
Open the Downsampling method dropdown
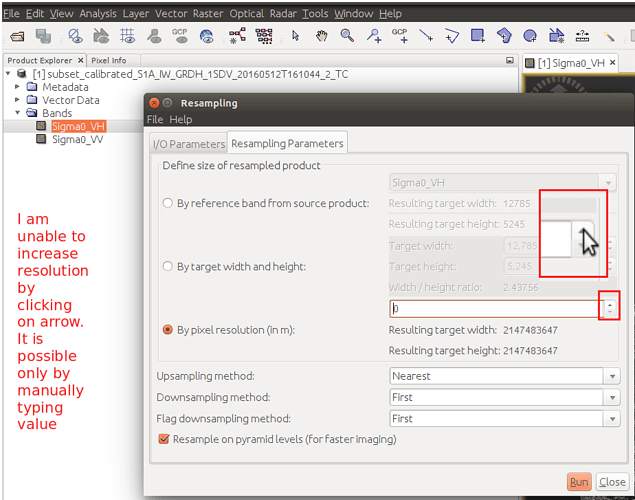point(612,398)
